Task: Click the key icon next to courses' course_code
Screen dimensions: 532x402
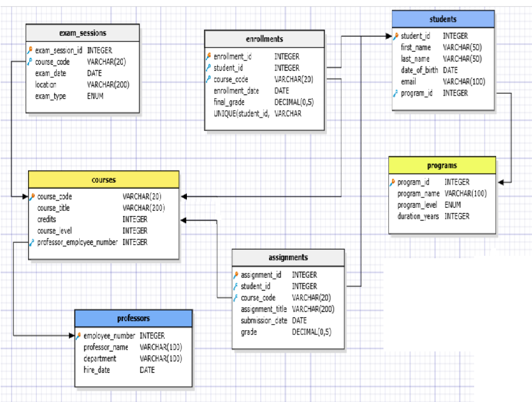Action: (33, 196)
